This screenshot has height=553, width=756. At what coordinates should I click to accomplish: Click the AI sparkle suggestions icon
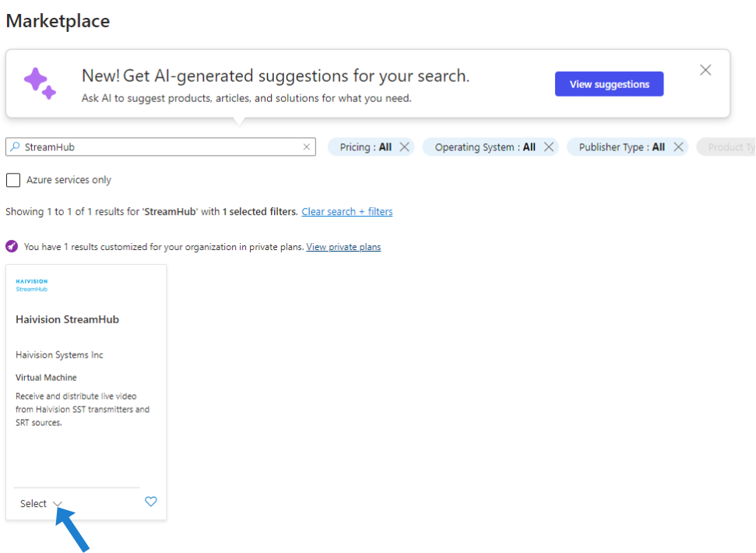coord(39,83)
